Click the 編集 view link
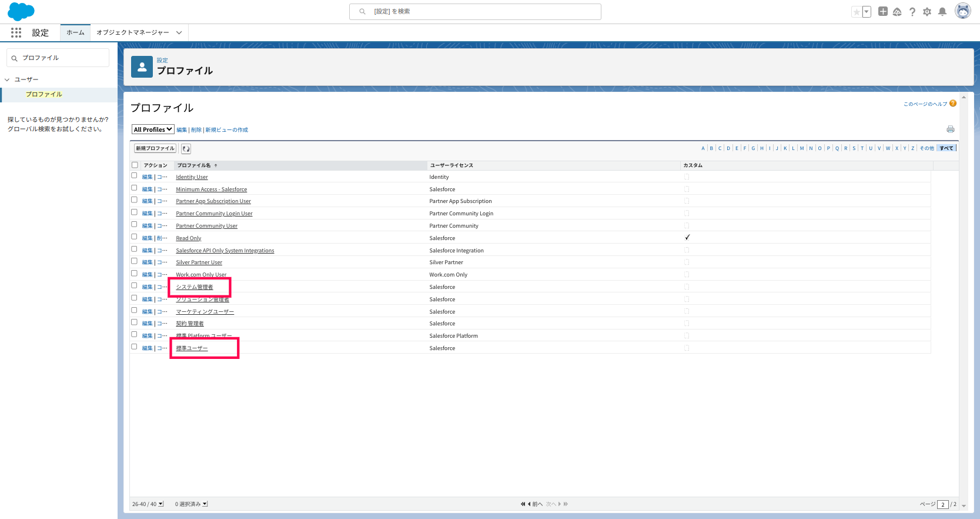Viewport: 980px width, 519px height. (182, 130)
